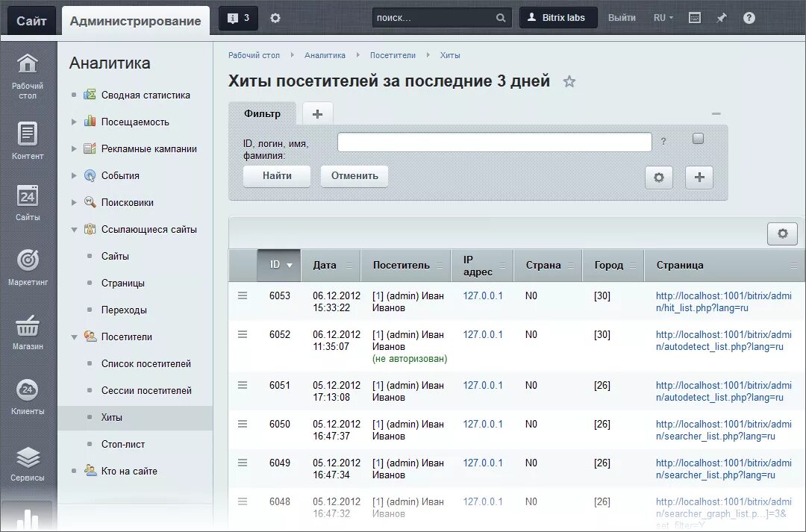
Task: Open the Контент sidebar section
Action: [x=28, y=140]
